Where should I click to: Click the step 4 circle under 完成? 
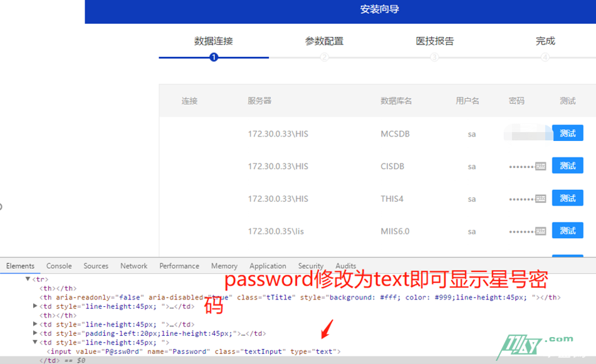click(x=545, y=58)
